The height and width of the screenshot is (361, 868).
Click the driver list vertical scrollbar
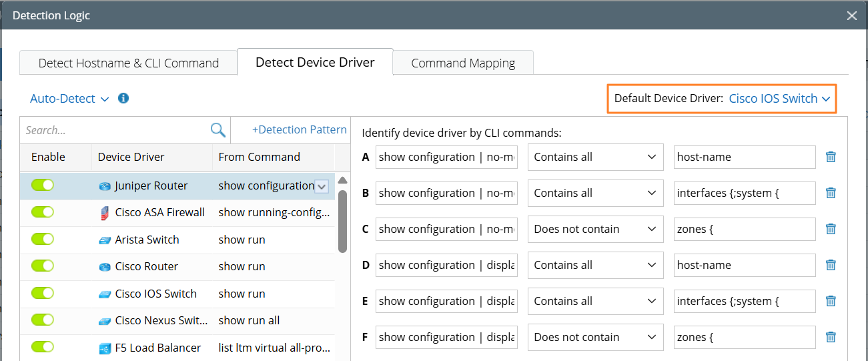(x=342, y=220)
